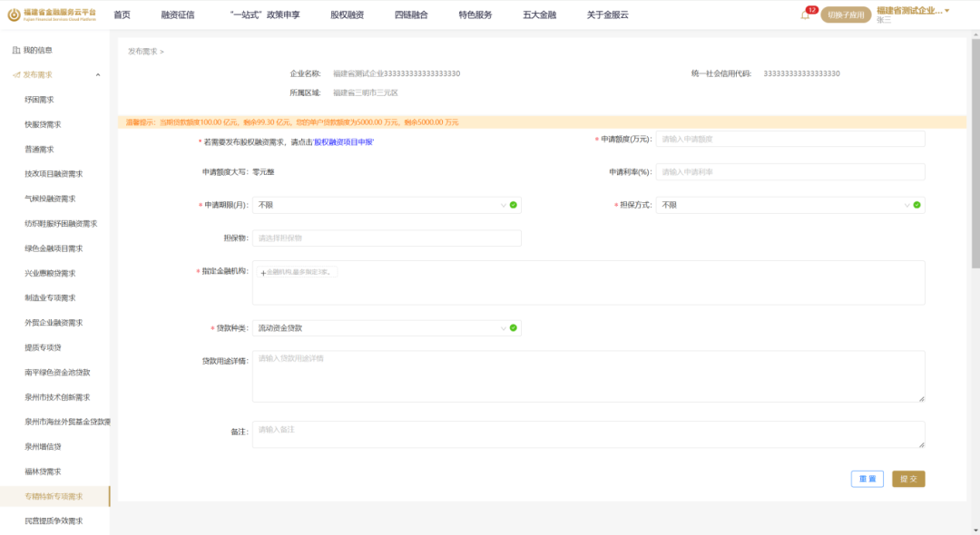Click the plus icon in 指定金融机构
Screen dimensions: 980x535
point(263,272)
